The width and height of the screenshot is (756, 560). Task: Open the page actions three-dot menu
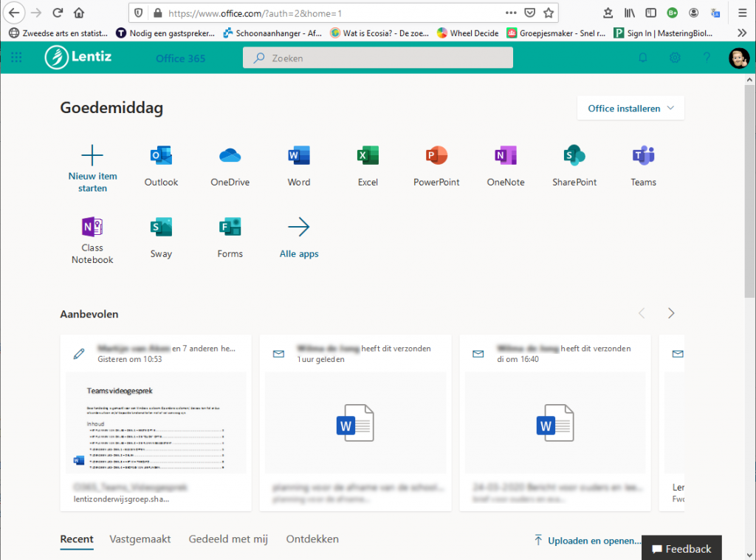tap(511, 13)
